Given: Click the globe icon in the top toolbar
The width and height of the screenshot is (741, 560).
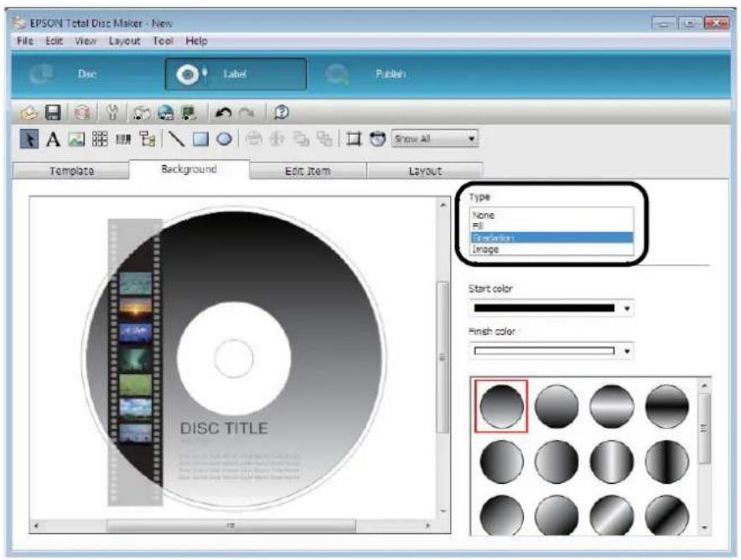Looking at the screenshot, I should (x=165, y=113).
